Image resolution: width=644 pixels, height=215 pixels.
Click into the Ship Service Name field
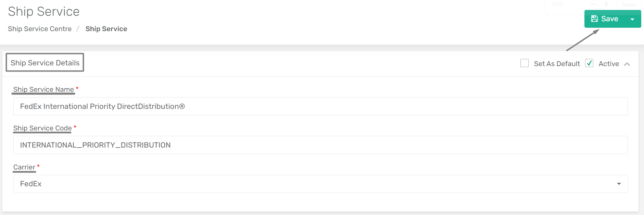[x=320, y=106]
